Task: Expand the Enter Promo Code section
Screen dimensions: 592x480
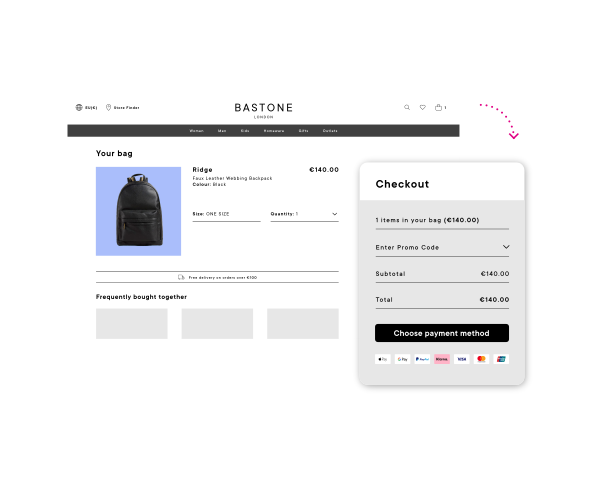Action: tap(442, 247)
